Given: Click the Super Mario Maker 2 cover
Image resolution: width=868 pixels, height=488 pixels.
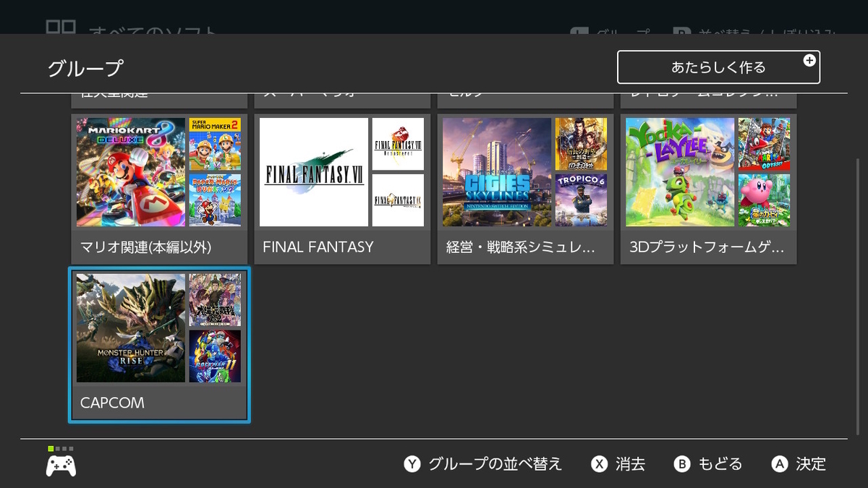Looking at the screenshot, I should [215, 144].
